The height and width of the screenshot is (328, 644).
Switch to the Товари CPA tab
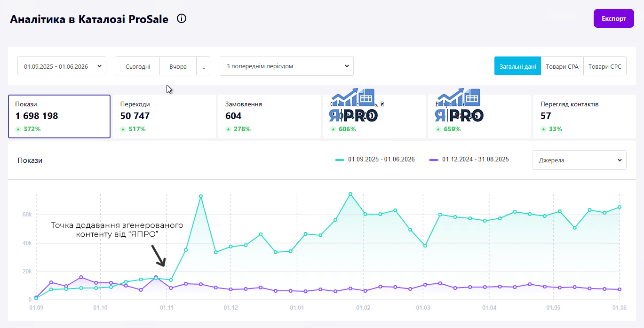[x=562, y=66]
